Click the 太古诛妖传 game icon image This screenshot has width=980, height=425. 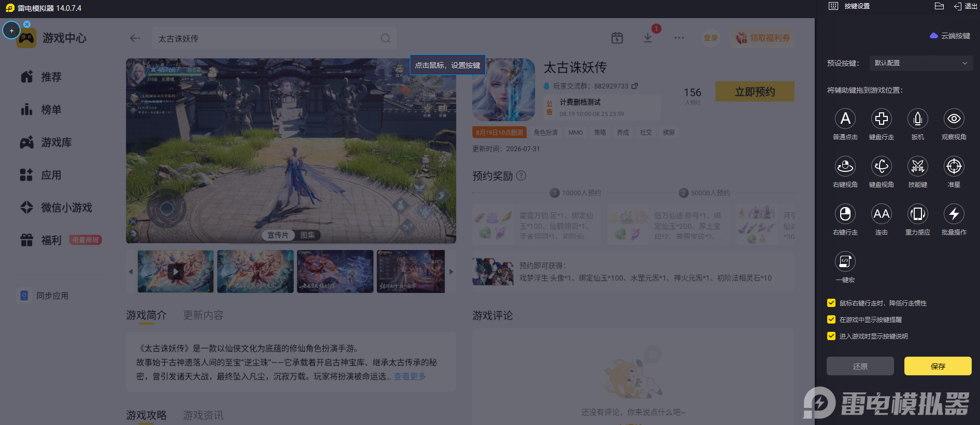(x=503, y=90)
